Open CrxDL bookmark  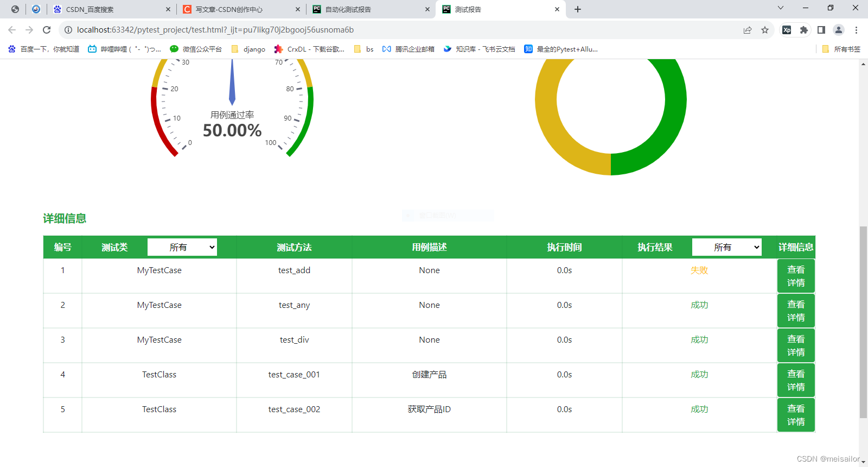(x=309, y=49)
